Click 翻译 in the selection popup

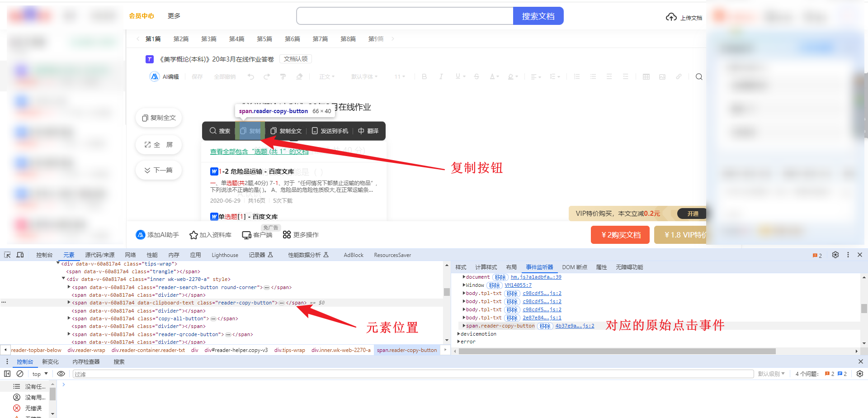pyautogui.click(x=368, y=131)
